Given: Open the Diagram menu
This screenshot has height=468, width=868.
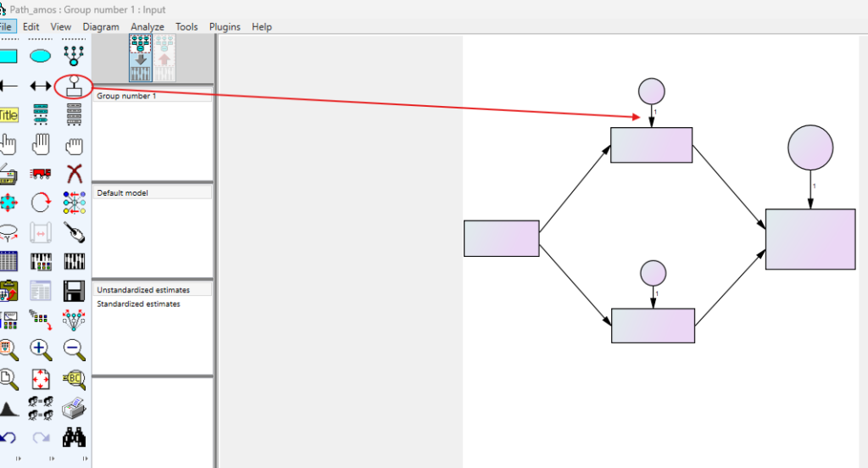Looking at the screenshot, I should pos(101,26).
